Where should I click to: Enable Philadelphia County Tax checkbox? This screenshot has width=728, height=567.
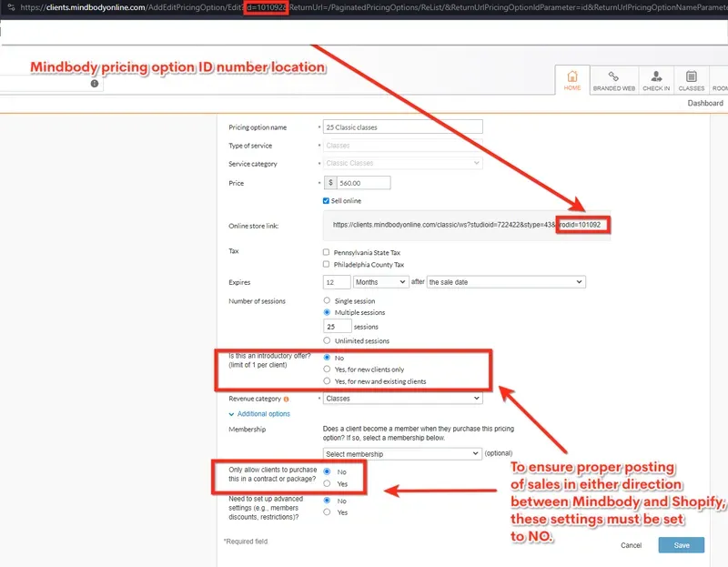pos(327,265)
